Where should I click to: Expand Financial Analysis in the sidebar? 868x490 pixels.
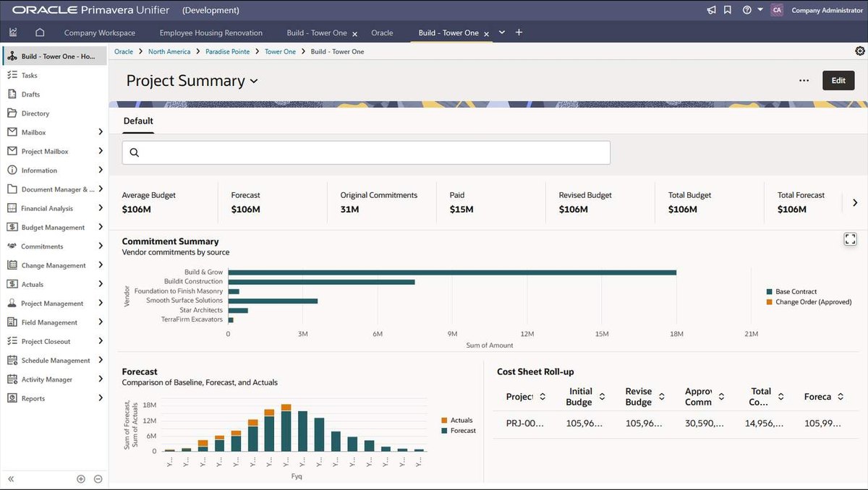[101, 208]
